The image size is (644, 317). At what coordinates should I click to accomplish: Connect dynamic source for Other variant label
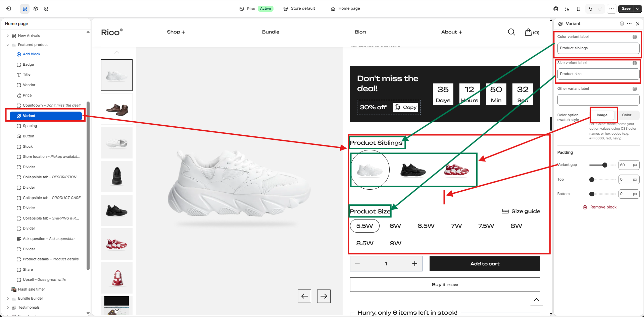[635, 89]
